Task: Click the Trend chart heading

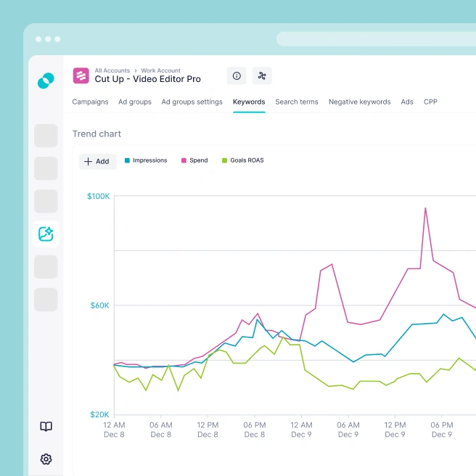Action: click(97, 134)
